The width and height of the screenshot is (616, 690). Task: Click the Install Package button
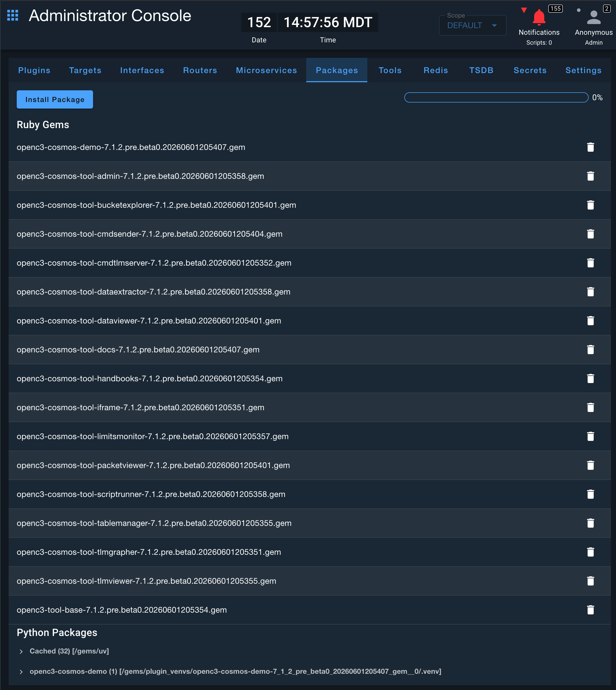tap(55, 100)
